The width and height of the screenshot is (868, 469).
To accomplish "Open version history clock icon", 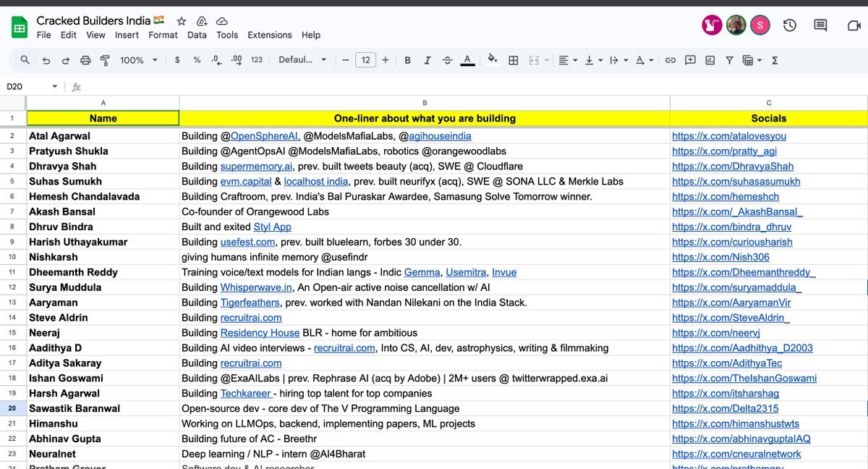I will pyautogui.click(x=790, y=25).
